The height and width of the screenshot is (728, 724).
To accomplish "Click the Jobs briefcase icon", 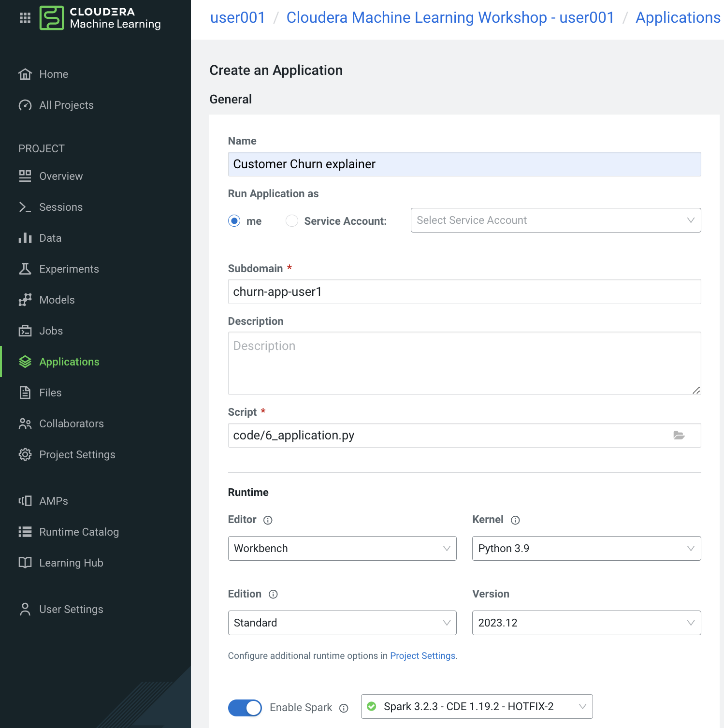I will point(25,331).
